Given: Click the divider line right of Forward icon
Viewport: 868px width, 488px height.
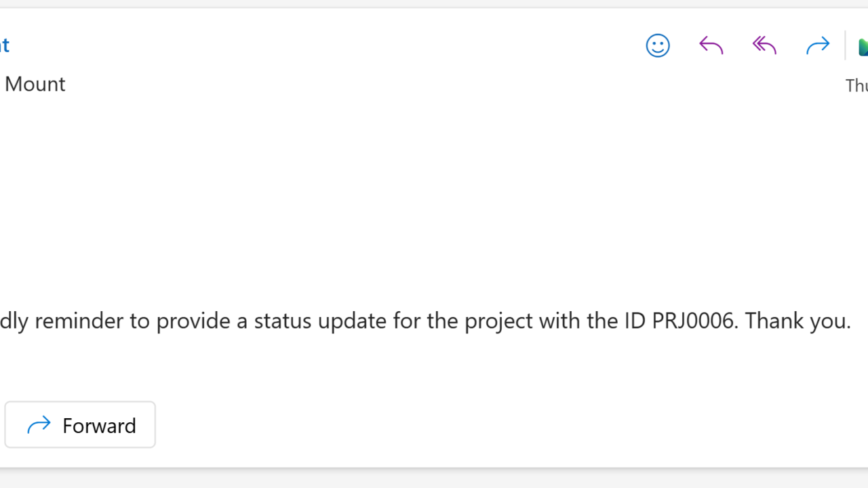Looking at the screenshot, I should pyautogui.click(x=845, y=45).
